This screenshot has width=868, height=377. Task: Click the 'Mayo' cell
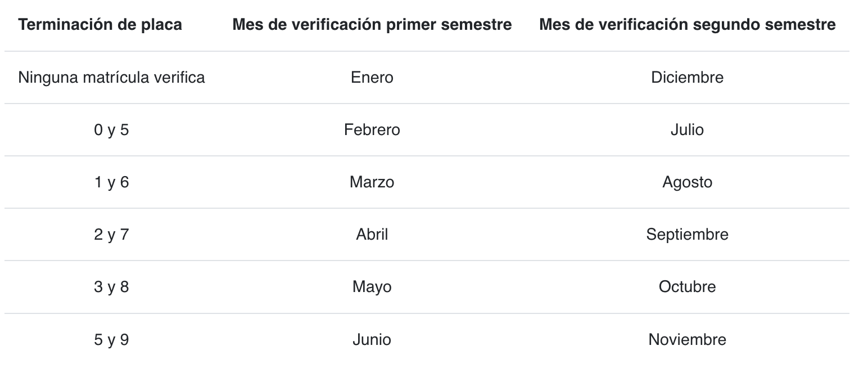coord(372,287)
